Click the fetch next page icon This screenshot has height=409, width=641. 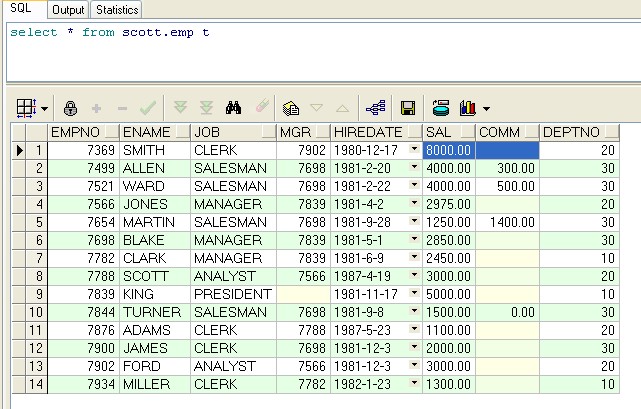coord(180,108)
